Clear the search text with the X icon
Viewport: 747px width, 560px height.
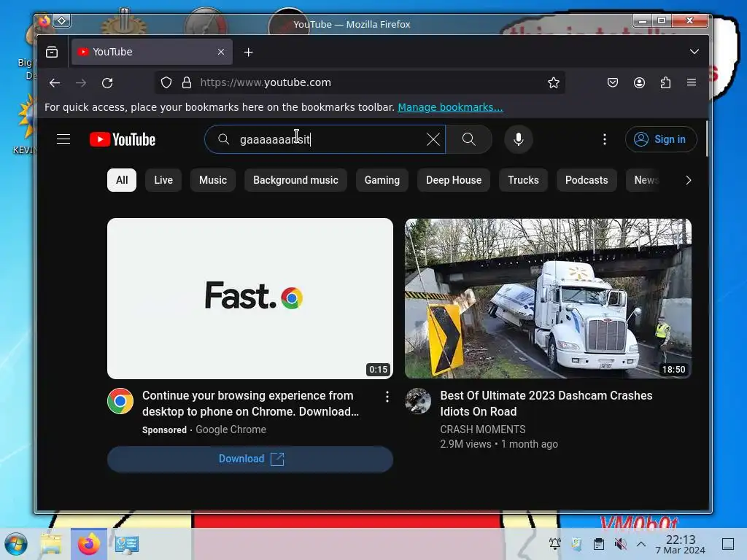tap(433, 139)
